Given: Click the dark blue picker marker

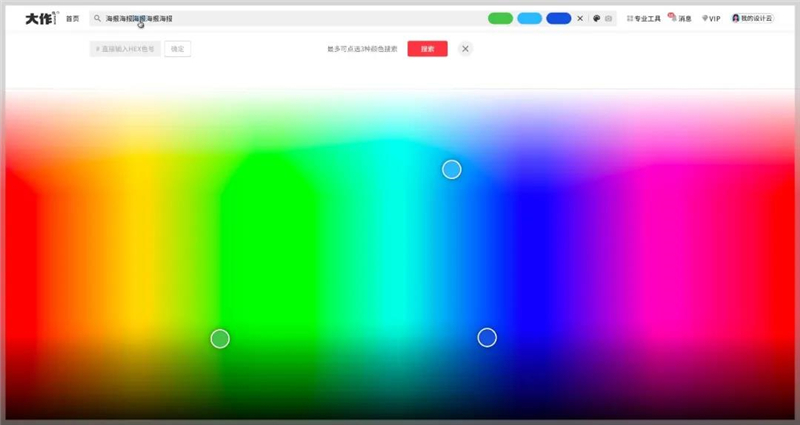Looking at the screenshot, I should coord(487,338).
